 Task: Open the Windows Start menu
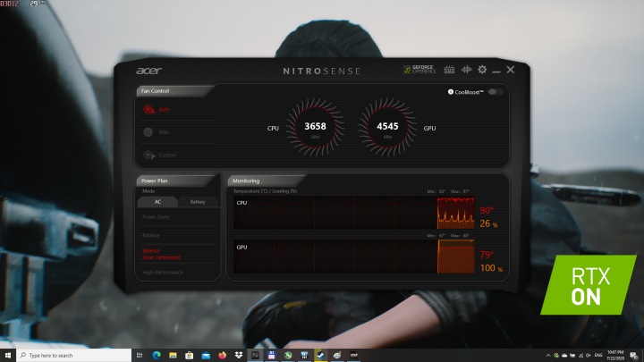click(x=7, y=355)
